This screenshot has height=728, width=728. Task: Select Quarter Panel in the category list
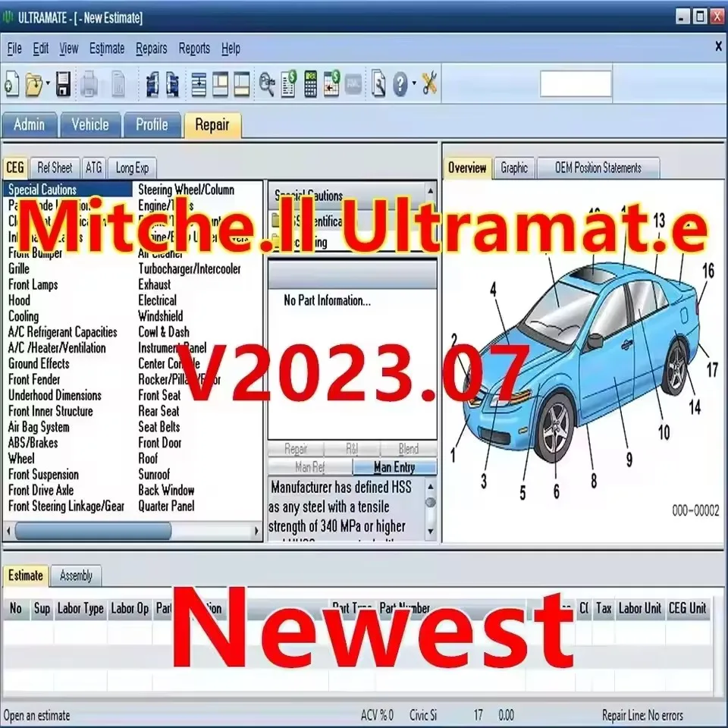(166, 506)
